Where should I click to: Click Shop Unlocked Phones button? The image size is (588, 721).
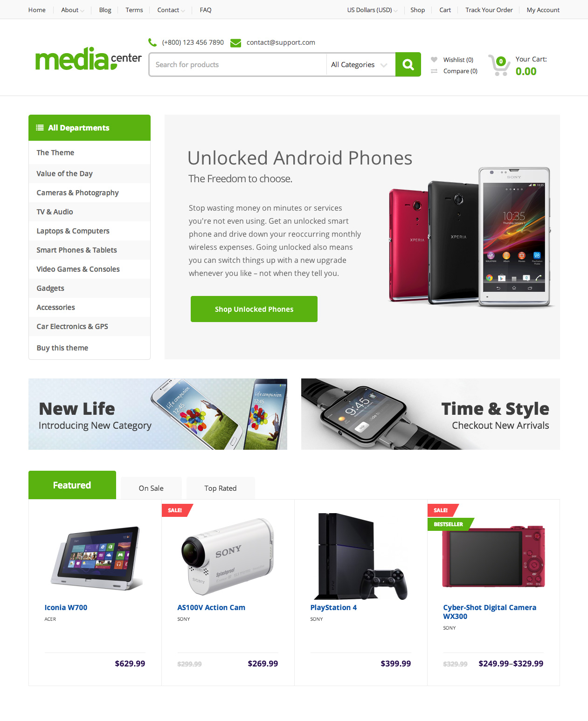point(254,309)
